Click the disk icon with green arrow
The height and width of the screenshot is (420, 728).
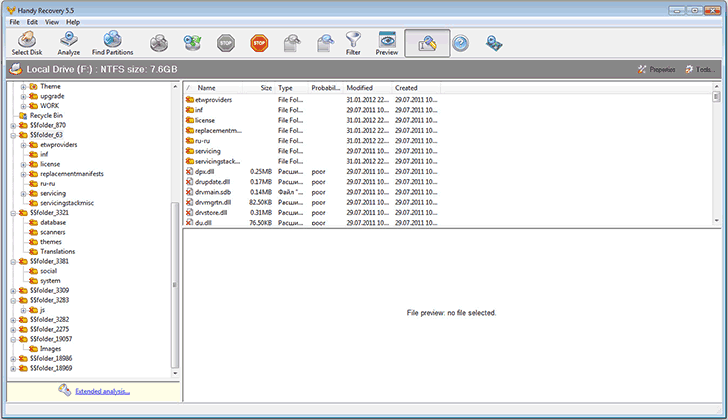tap(192, 43)
